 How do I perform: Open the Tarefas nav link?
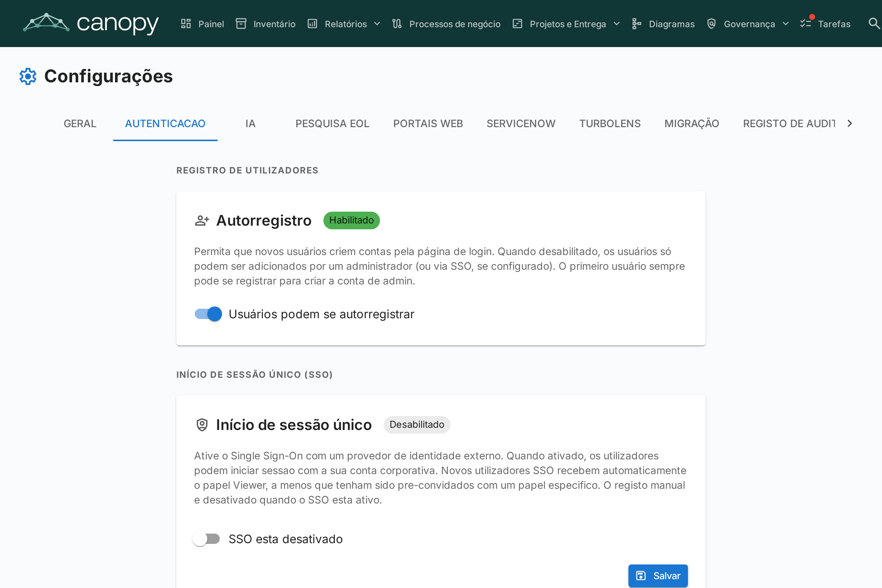tap(825, 24)
